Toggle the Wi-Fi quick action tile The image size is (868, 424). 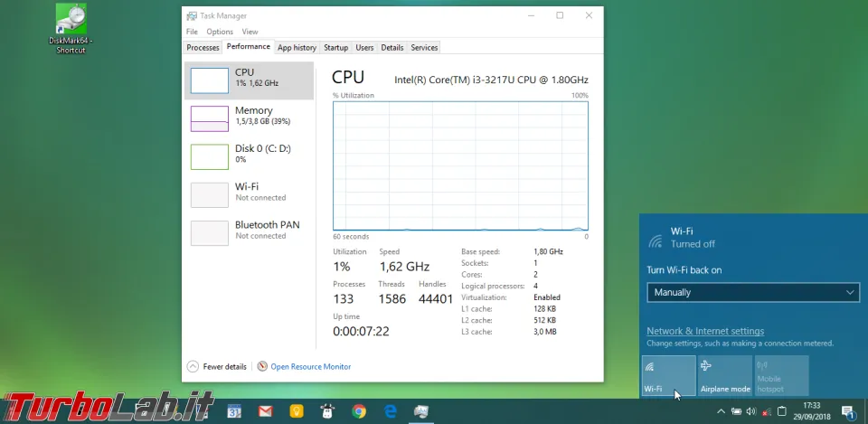click(x=668, y=375)
